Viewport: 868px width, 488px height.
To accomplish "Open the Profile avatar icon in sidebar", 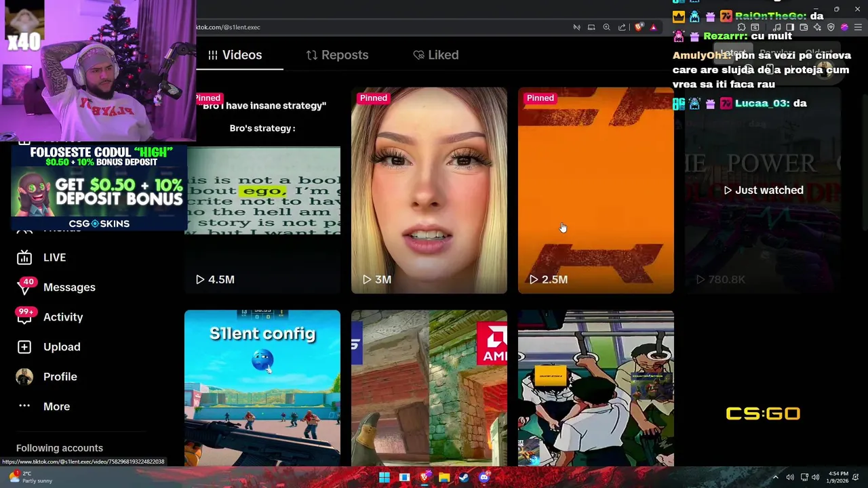I will pyautogui.click(x=24, y=377).
